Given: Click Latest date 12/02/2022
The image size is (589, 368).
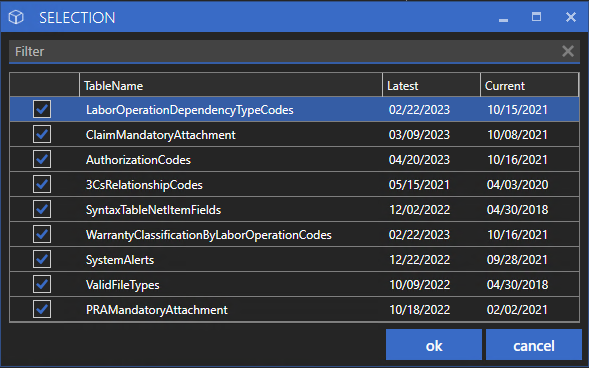Looking at the screenshot, I should pos(420,210).
